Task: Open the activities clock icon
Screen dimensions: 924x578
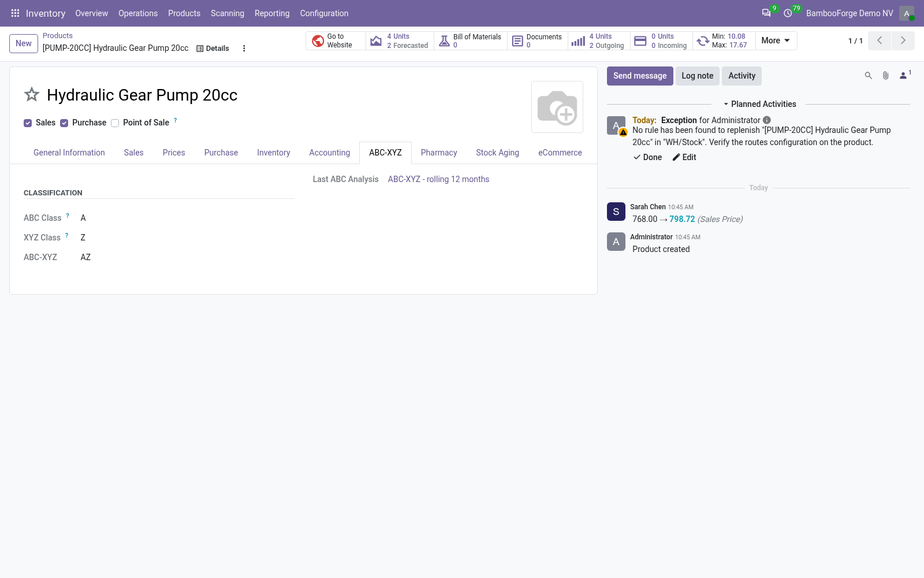Action: coord(788,13)
